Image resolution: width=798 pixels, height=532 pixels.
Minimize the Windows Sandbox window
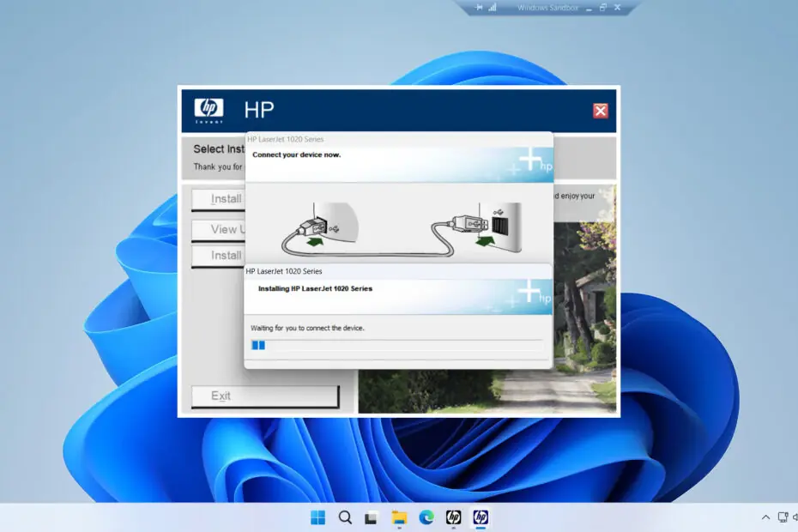[x=589, y=8]
